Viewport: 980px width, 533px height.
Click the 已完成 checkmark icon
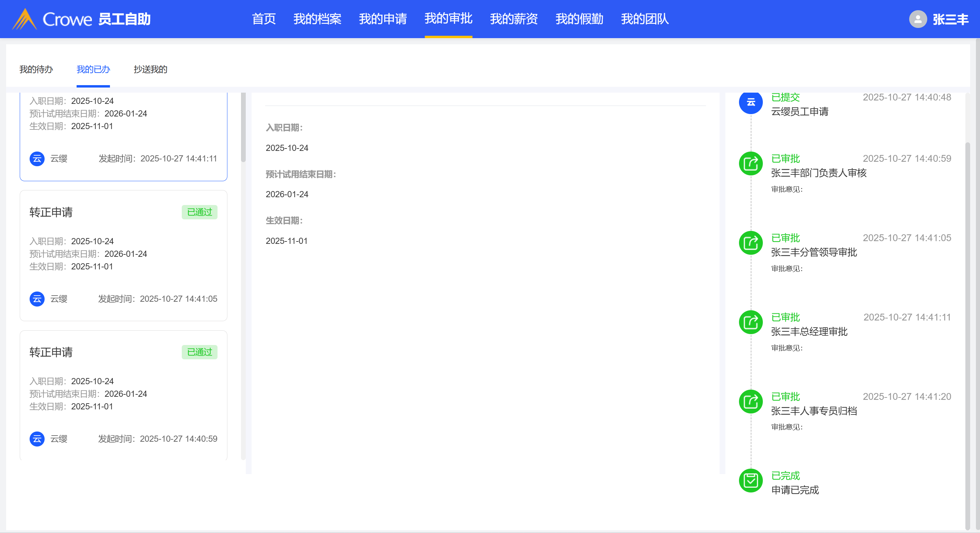[x=750, y=481]
